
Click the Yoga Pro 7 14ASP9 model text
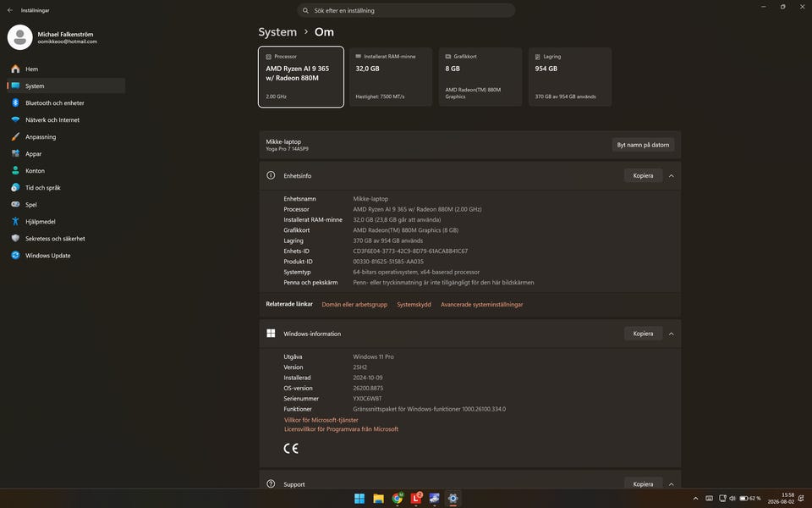click(x=287, y=149)
